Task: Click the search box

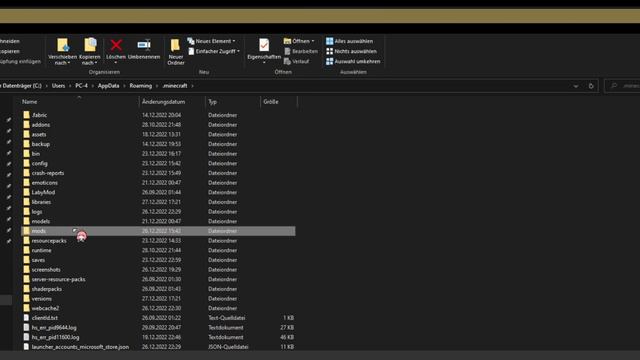Action: pyautogui.click(x=622, y=86)
